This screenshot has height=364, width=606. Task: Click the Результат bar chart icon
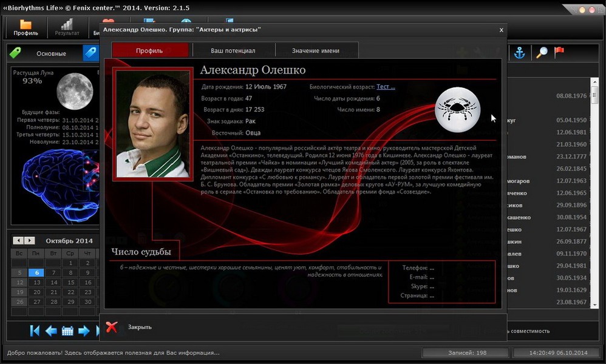click(67, 25)
